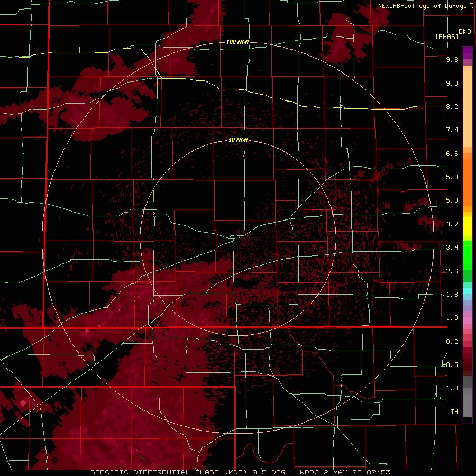Select the 1.0 value on the scale
This screenshot has height=476, width=476.
click(452, 318)
